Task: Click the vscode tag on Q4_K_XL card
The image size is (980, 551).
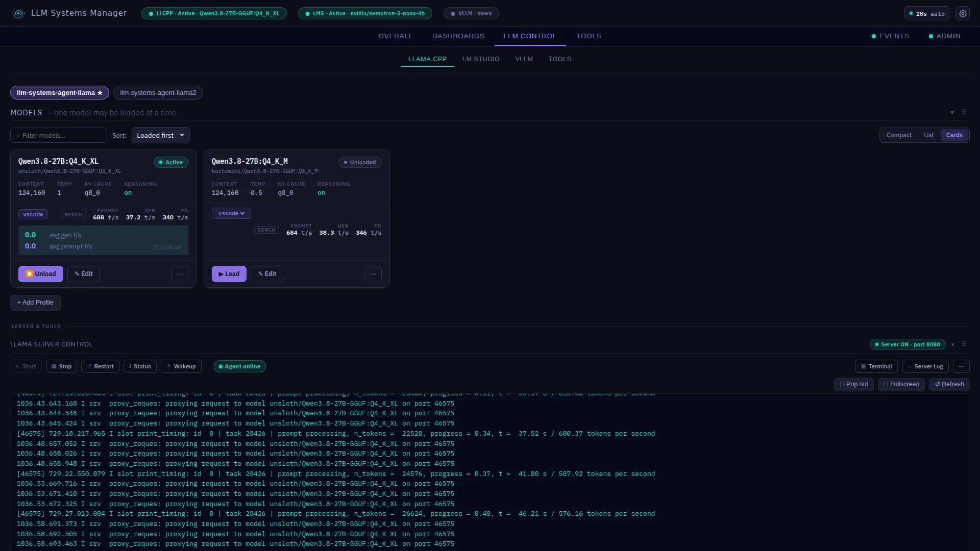Action: [x=33, y=214]
